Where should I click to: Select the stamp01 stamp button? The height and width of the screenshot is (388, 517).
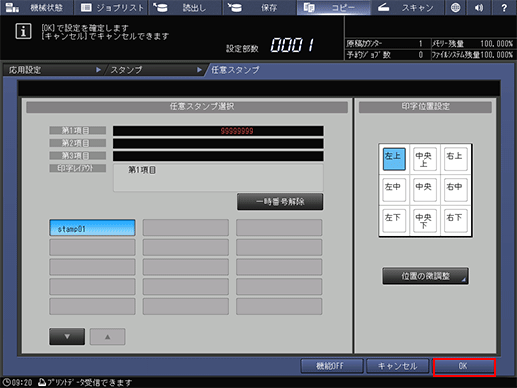(x=92, y=228)
